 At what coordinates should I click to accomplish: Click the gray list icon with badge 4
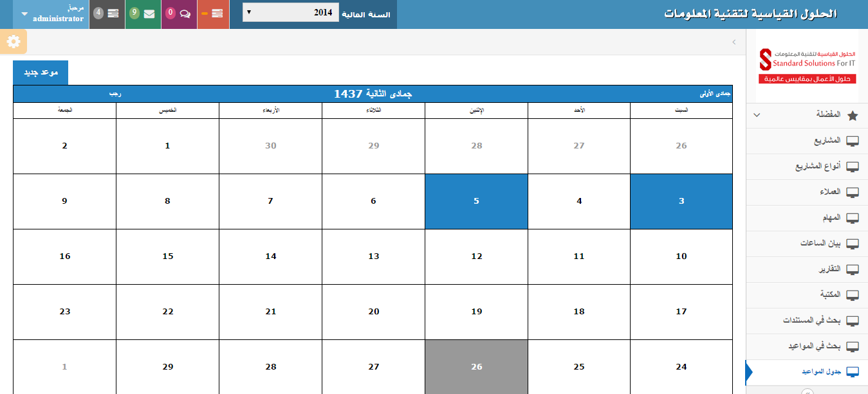click(113, 13)
